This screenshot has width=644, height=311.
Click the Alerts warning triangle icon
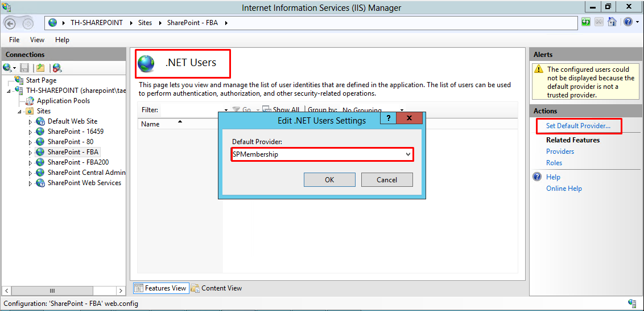(x=540, y=69)
